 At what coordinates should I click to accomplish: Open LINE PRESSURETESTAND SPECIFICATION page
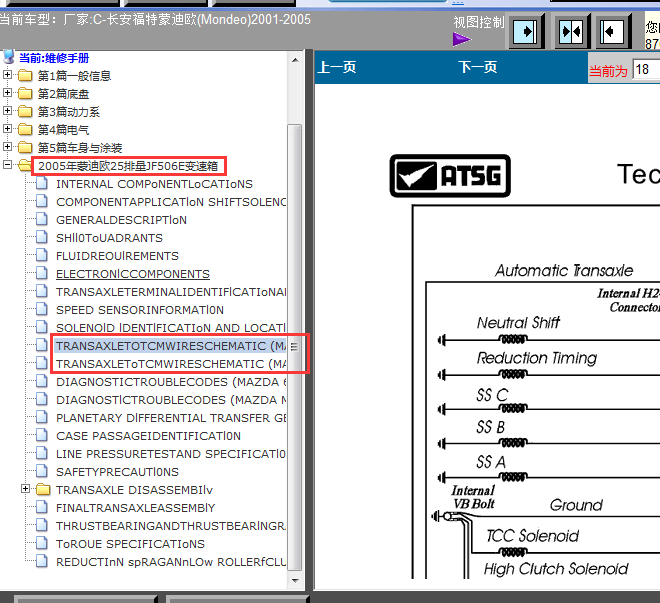(171, 454)
